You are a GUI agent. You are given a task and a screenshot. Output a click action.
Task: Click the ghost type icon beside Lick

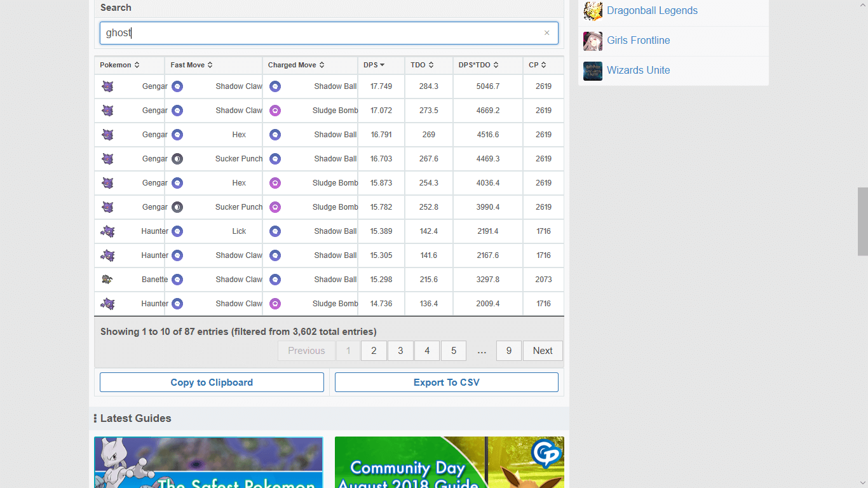tap(177, 231)
